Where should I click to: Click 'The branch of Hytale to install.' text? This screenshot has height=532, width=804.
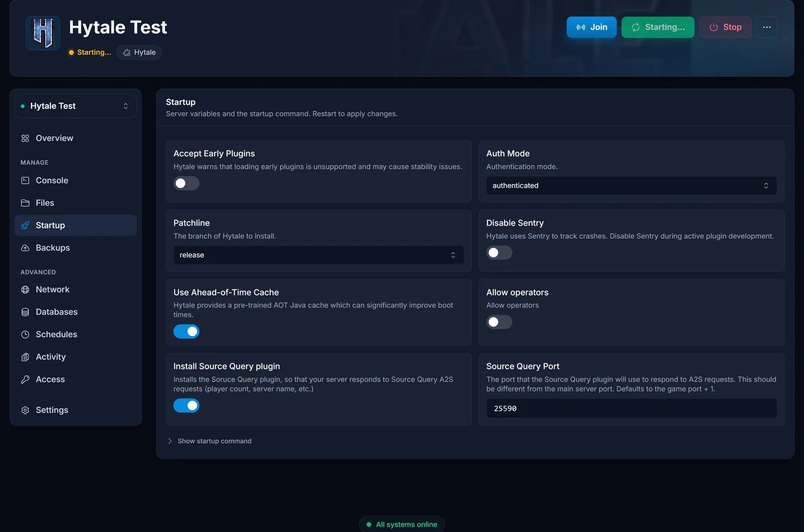click(225, 236)
